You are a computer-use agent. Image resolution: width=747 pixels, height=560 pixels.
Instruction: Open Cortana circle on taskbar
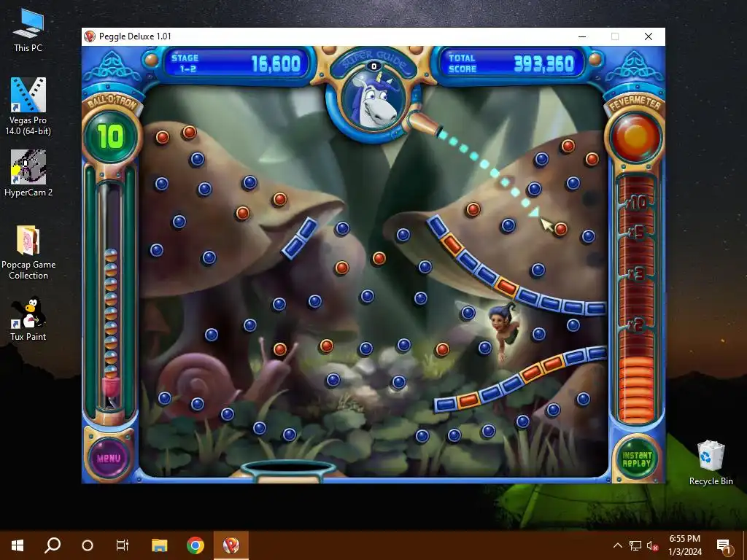(x=88, y=545)
